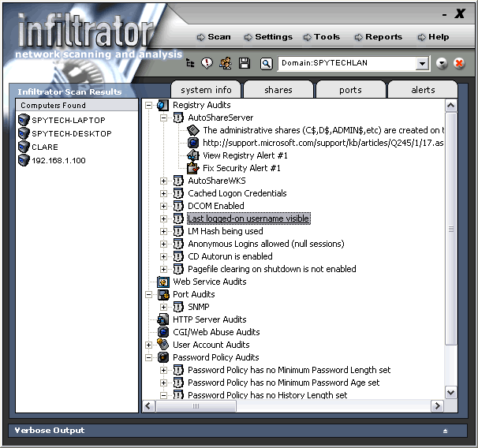Click the AutoShareServer alert icon
This screenshot has height=448, width=478.
pyautogui.click(x=178, y=118)
